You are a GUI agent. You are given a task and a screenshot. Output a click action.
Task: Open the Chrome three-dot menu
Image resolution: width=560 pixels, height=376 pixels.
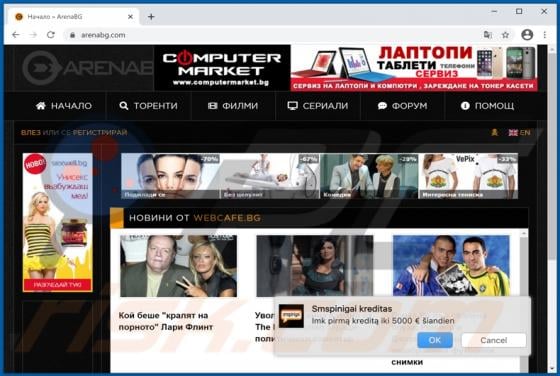point(545,35)
